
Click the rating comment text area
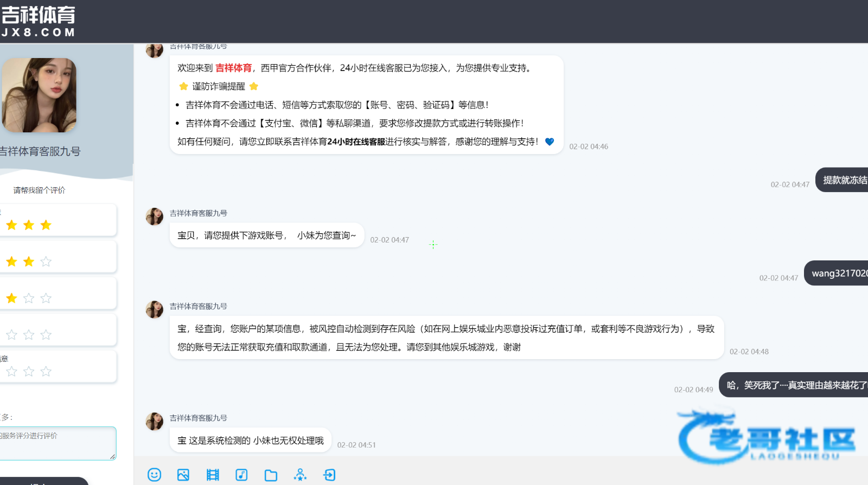(x=57, y=443)
